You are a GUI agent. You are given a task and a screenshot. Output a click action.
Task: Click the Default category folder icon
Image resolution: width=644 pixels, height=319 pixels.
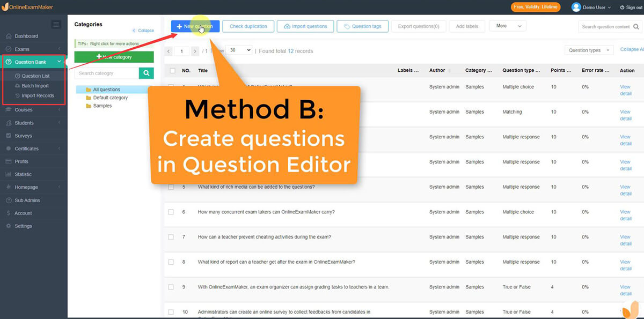[89, 98]
